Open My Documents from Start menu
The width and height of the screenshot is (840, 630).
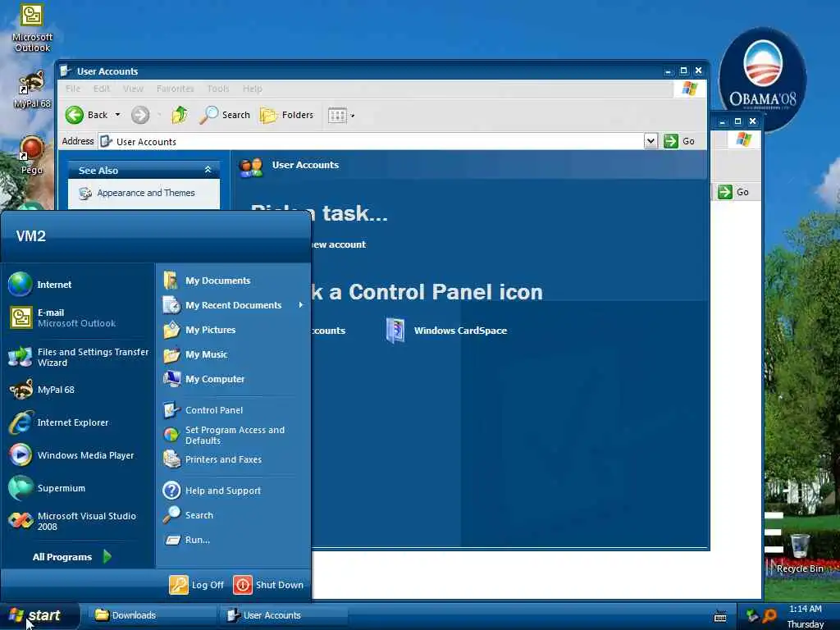click(234, 281)
